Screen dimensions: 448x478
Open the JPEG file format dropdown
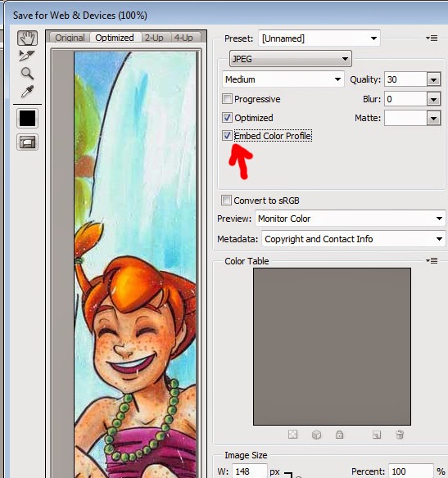click(x=291, y=59)
